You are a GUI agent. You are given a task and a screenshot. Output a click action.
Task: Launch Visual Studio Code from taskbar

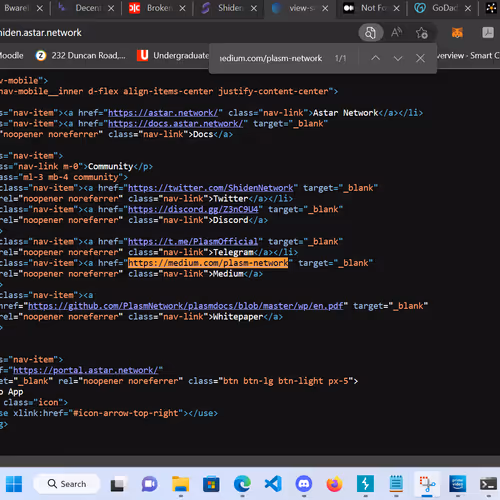(273, 484)
